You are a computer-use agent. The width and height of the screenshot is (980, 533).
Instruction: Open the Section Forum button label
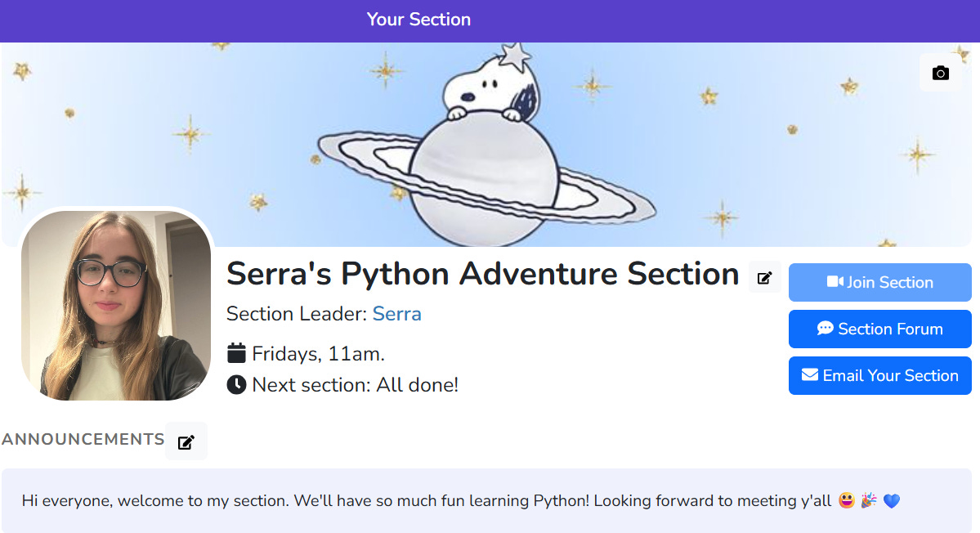click(890, 329)
